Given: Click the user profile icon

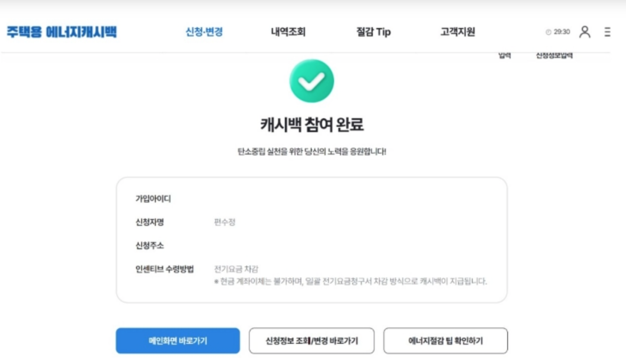Looking at the screenshot, I should [585, 32].
